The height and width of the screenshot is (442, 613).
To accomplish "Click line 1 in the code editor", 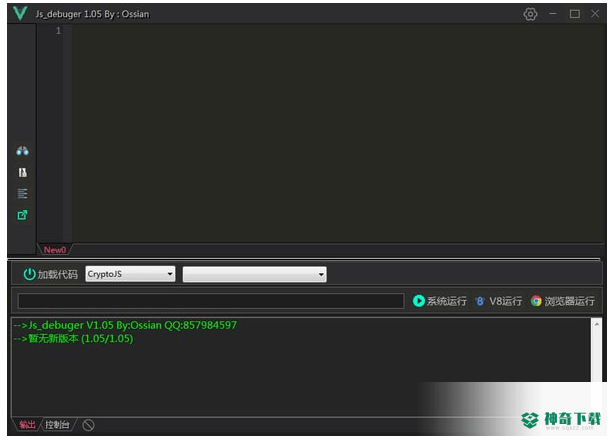I will pos(336,30).
